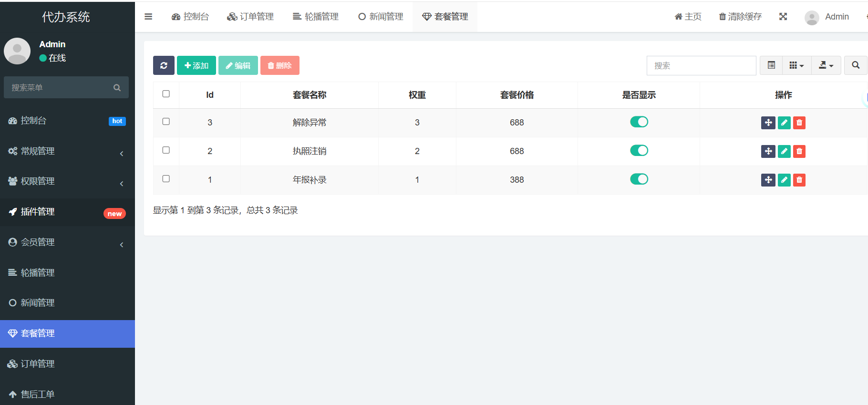Click the green 添加 button

(196, 65)
